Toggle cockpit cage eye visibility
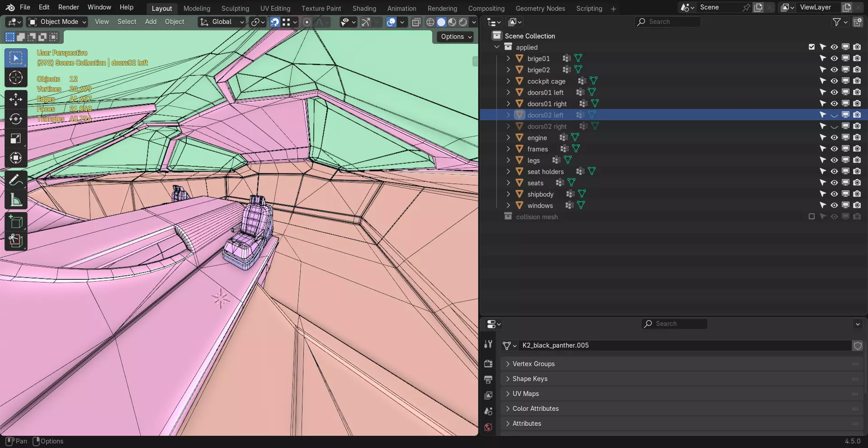The height and width of the screenshot is (448, 868). [x=834, y=81]
